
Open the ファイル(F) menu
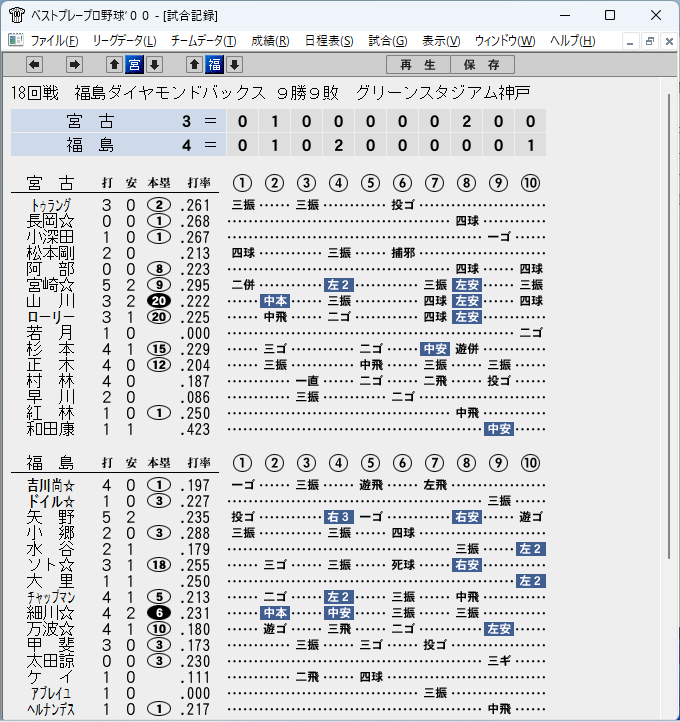coord(54,41)
